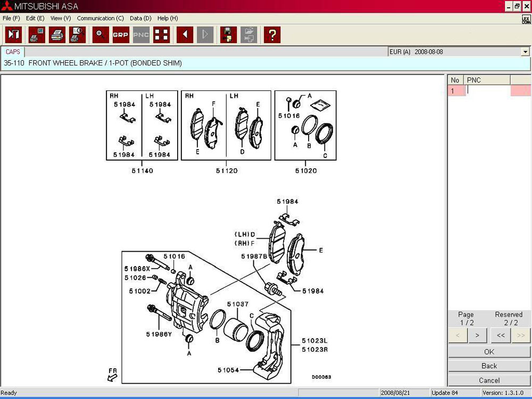
Task: Go to next page with > button
Action: (x=477, y=335)
